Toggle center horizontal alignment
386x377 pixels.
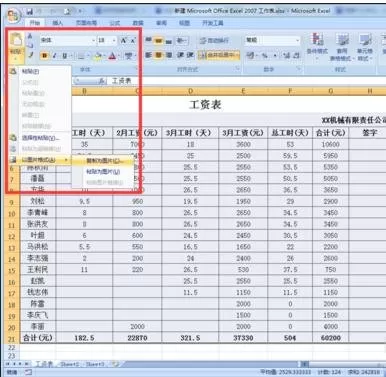pos(158,55)
